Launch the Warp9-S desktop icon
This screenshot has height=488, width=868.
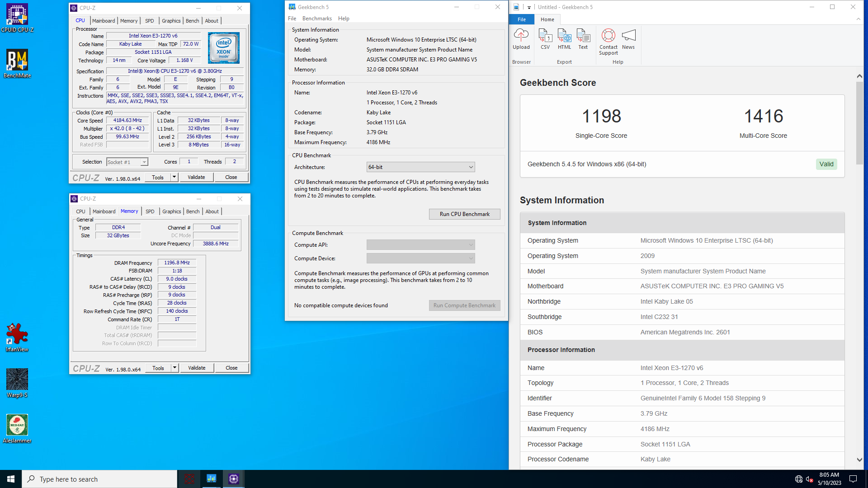click(x=17, y=383)
